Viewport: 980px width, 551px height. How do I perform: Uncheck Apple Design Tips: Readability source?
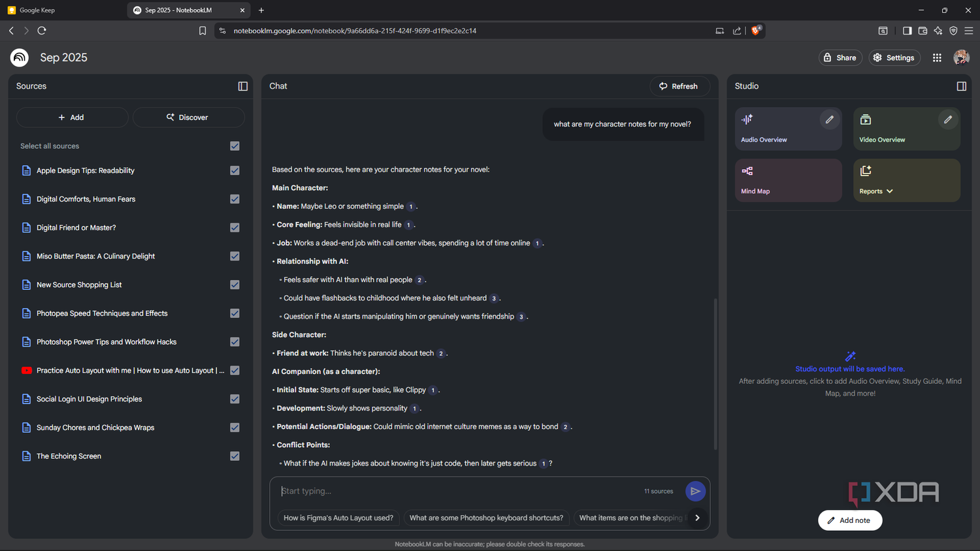click(x=235, y=170)
